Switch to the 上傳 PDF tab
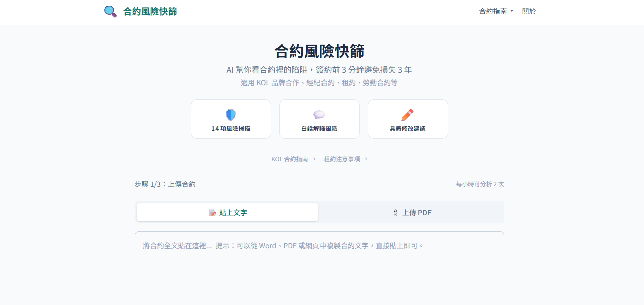 (x=411, y=212)
